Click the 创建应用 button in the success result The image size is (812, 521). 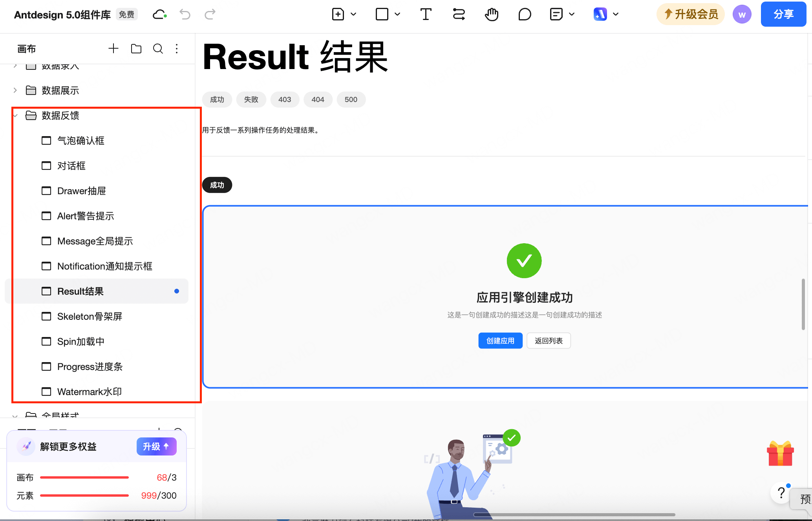coord(500,341)
